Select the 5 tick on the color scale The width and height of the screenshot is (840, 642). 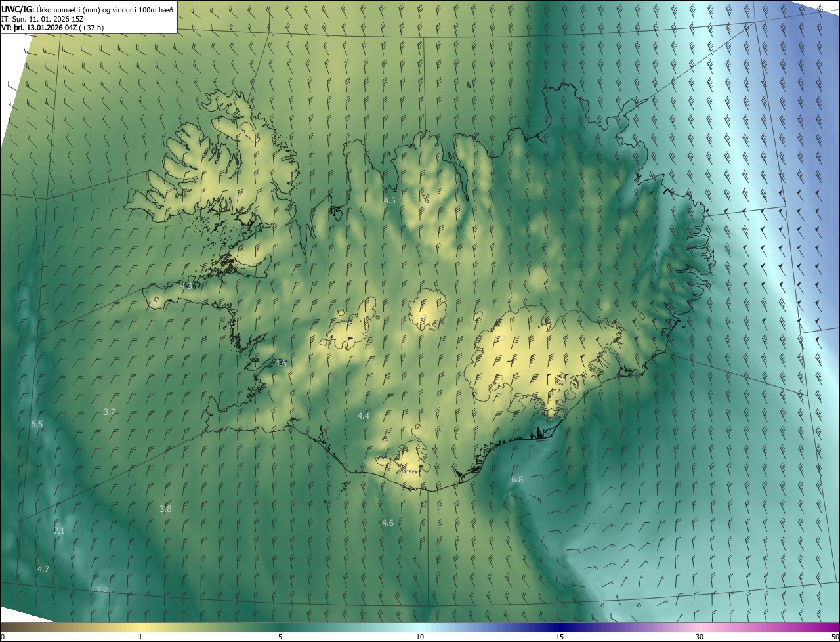coord(280,637)
